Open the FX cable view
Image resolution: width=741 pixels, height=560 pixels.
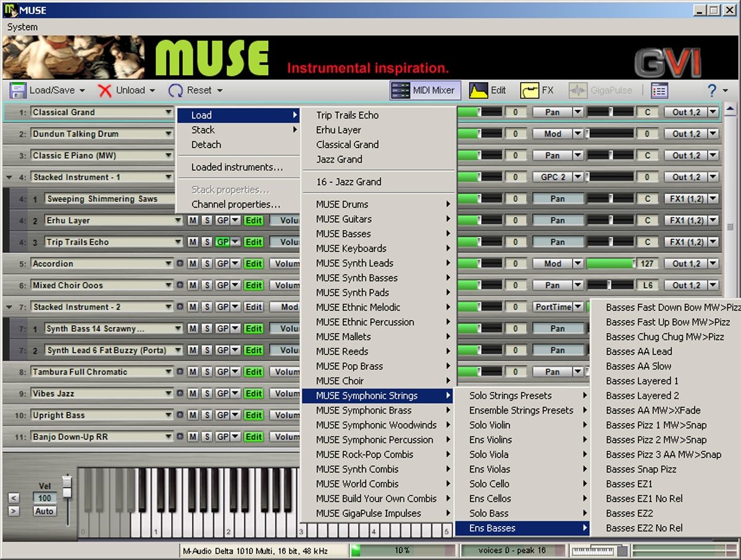click(537, 90)
